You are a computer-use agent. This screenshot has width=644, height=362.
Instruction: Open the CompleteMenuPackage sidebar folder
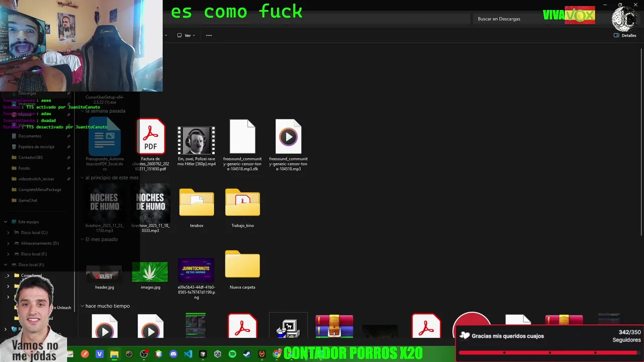[37, 190]
